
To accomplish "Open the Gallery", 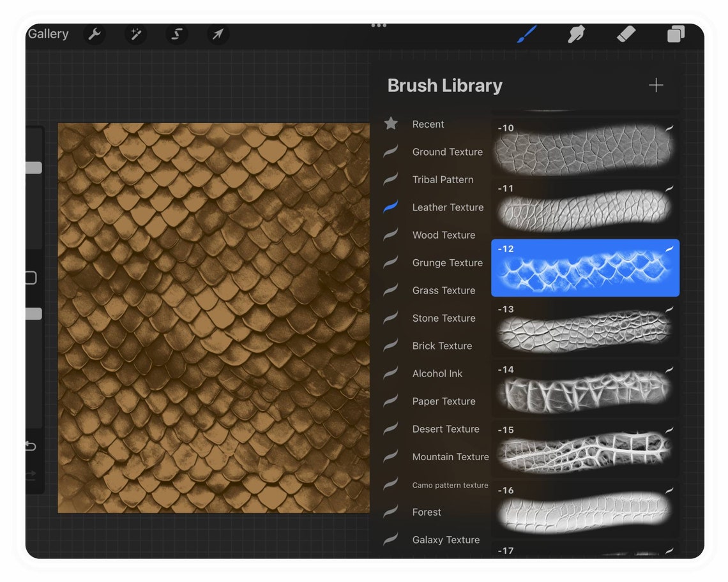I will tap(47, 34).
